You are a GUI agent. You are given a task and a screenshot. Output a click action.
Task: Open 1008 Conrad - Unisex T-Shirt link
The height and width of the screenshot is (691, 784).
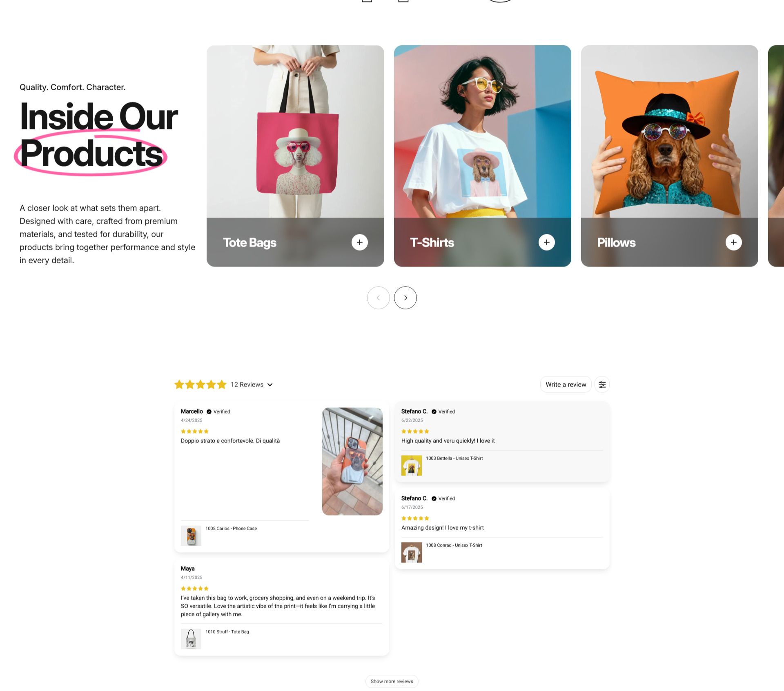[454, 545]
